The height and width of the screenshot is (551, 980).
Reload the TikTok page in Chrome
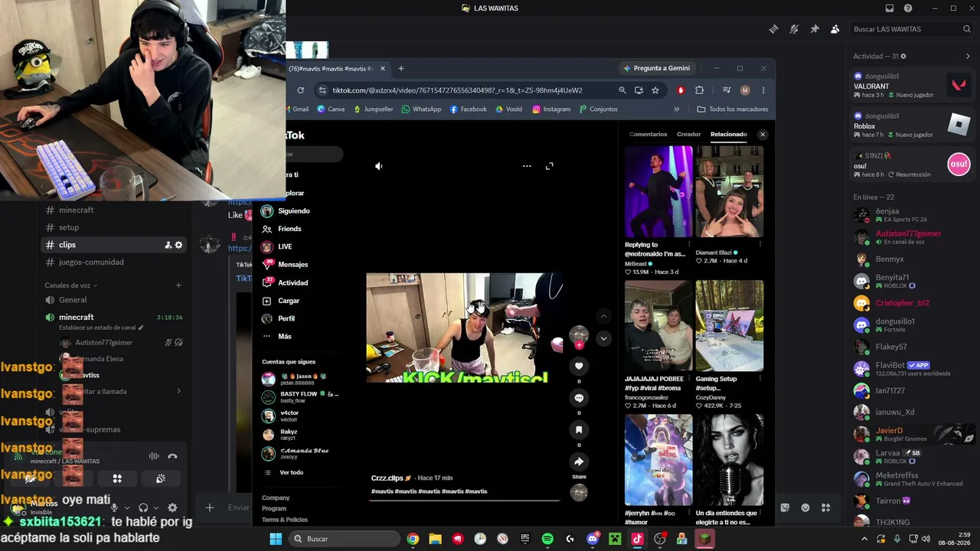click(300, 90)
